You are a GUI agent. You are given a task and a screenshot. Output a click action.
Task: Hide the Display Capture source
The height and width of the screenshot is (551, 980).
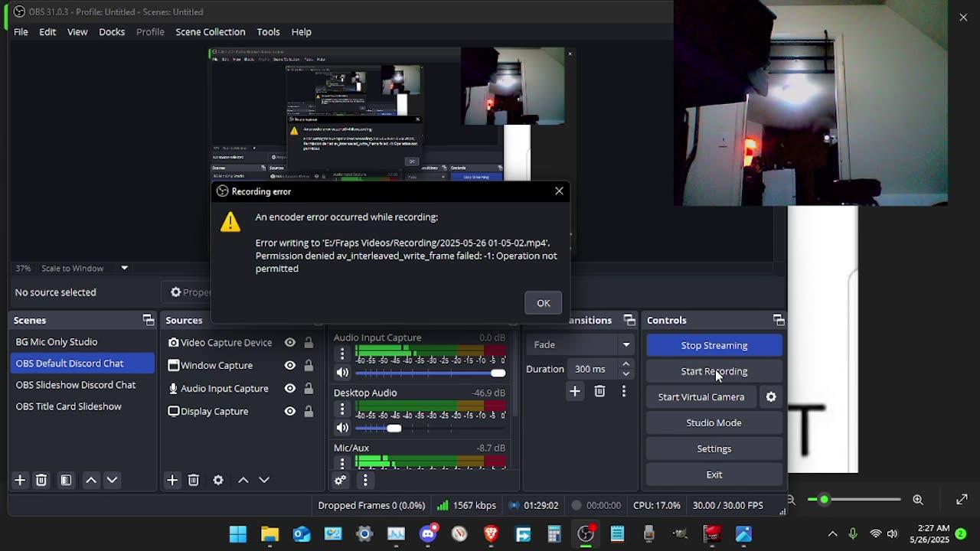(x=290, y=412)
